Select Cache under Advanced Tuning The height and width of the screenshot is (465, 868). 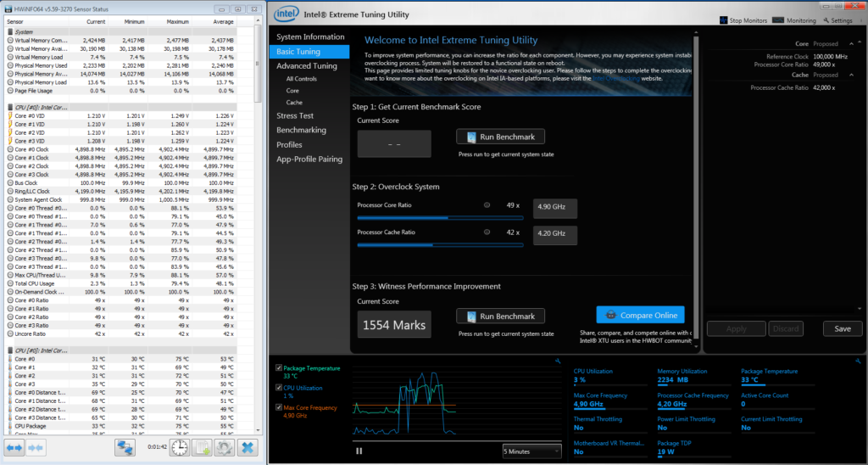pos(294,103)
